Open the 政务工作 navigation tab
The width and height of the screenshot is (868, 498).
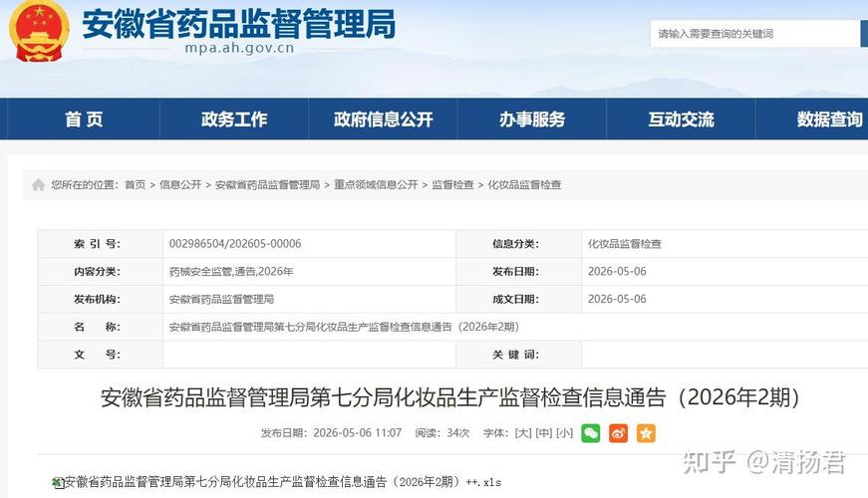[x=234, y=119]
